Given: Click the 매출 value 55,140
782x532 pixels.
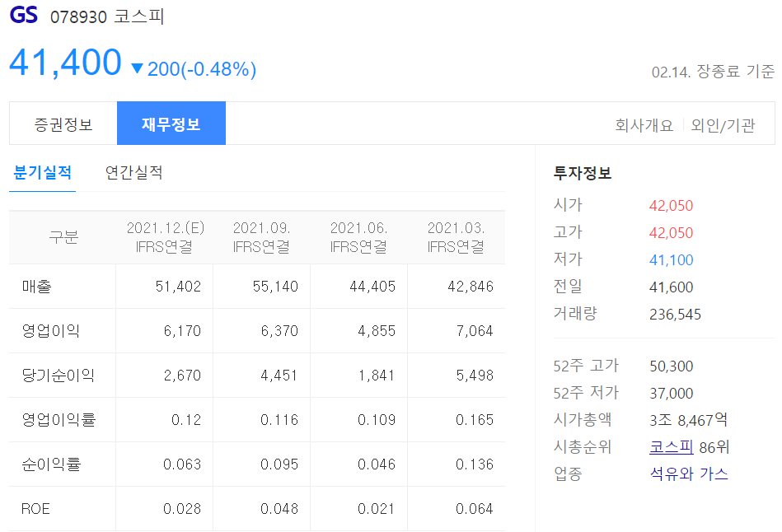Looking at the screenshot, I should (275, 287).
